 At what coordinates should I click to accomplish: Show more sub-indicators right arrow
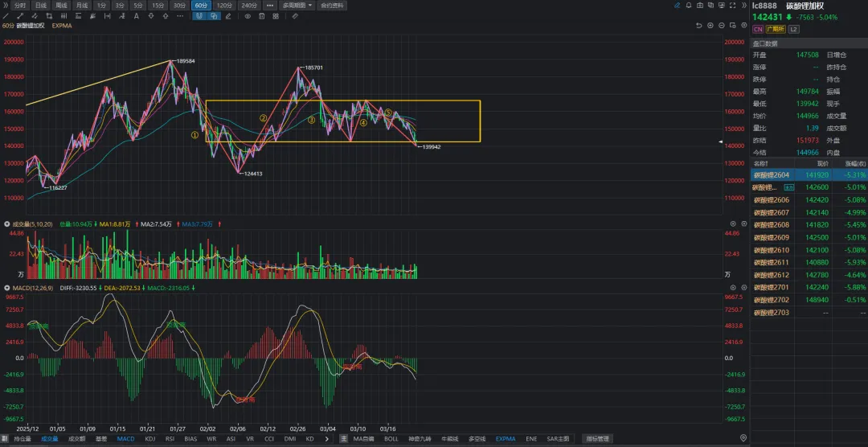pos(327,439)
